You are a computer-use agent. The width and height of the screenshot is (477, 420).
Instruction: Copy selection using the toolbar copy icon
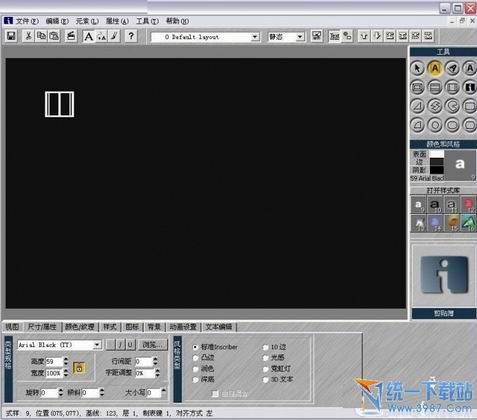(x=41, y=36)
